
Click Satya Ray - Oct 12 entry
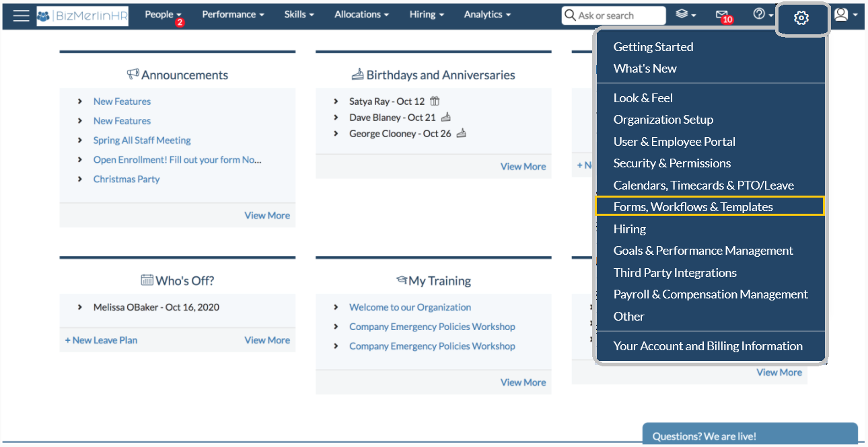(387, 101)
